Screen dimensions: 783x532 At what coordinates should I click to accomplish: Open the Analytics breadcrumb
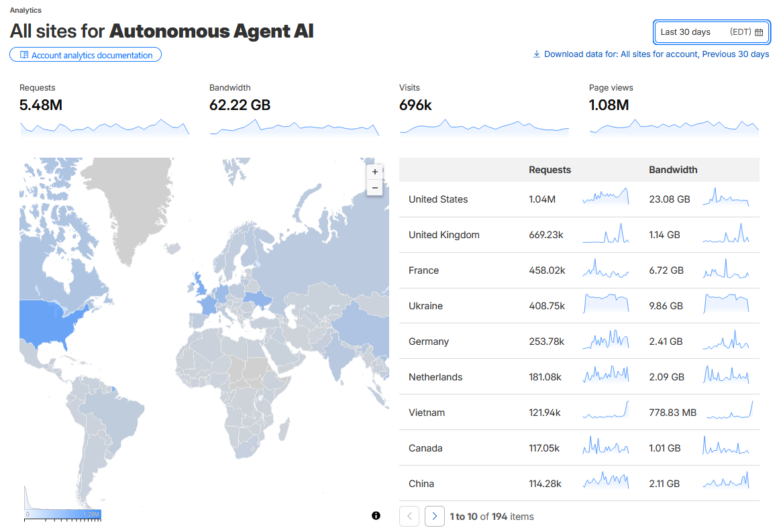(25, 10)
